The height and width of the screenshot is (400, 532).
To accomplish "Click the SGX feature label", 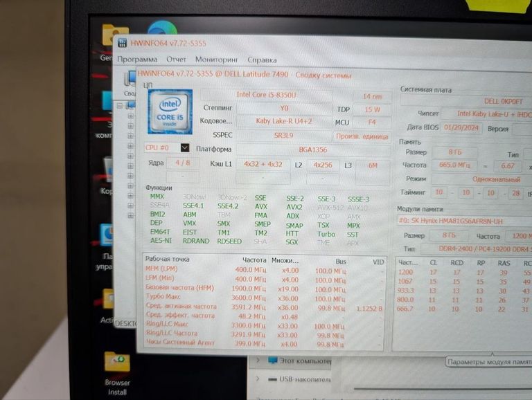I will click(x=292, y=242).
